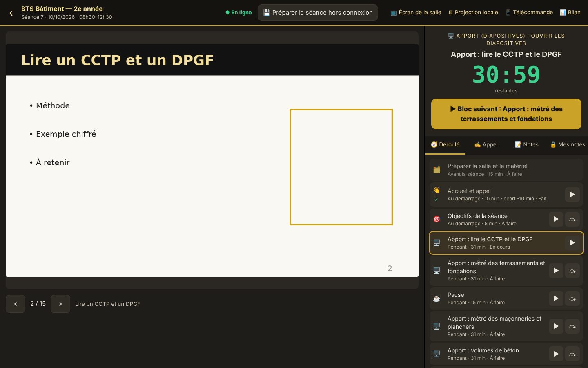Viewport: 588px width, 368px height.
Task: Go to the previous slide
Action: click(x=16, y=304)
